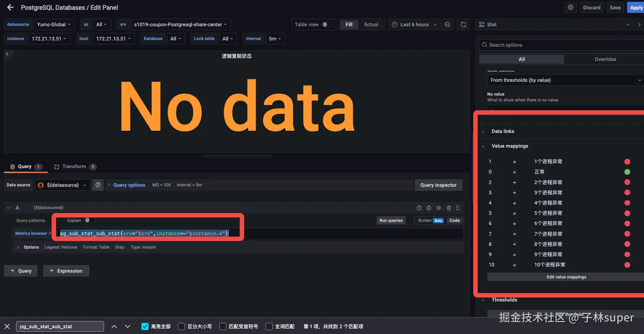Enable case sensitive checkbox (区分大小写)
Screen dimensions: 644x334
[181, 326]
